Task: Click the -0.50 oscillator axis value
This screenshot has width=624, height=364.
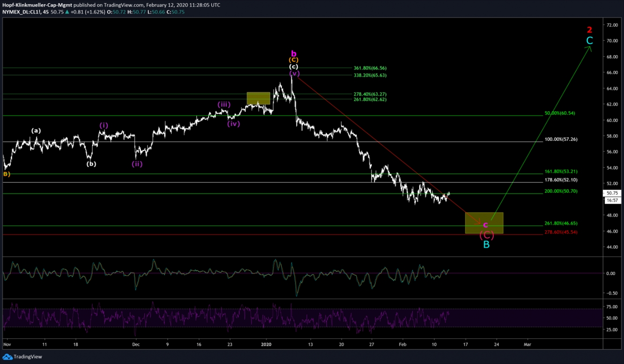Action: pos(612,293)
